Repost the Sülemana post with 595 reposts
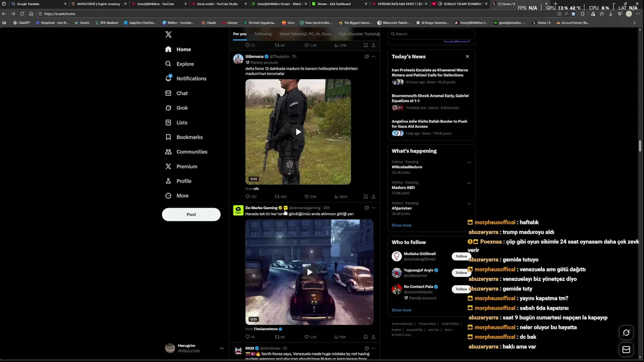 coord(280,197)
